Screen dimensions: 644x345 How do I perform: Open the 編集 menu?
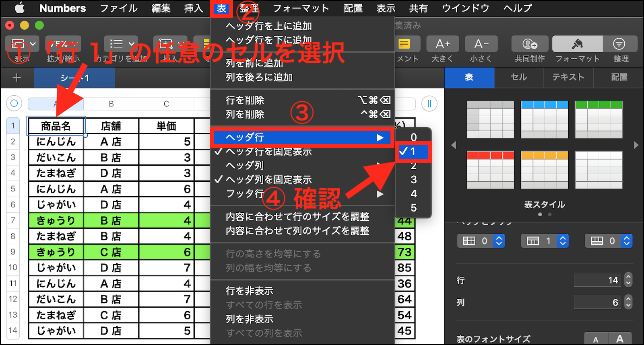[x=161, y=8]
